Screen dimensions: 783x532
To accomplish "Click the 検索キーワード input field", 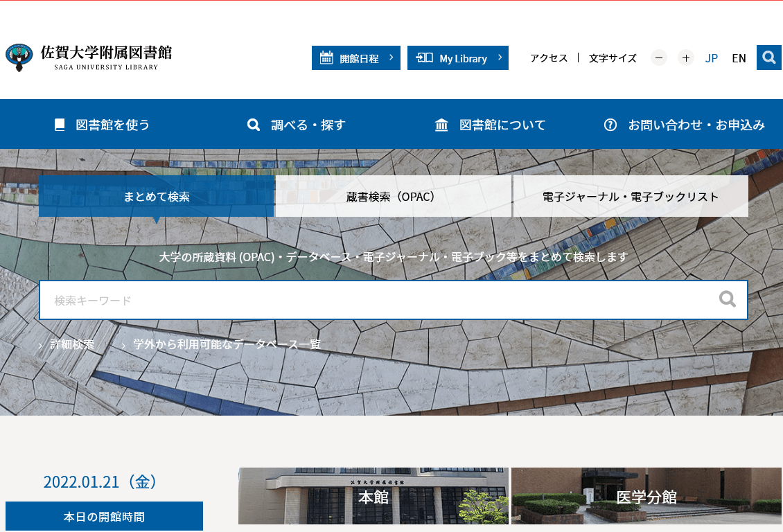I will (393, 300).
